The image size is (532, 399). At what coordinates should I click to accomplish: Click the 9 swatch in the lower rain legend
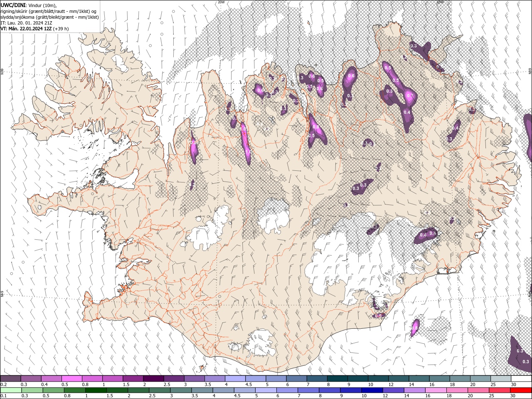point(351,390)
